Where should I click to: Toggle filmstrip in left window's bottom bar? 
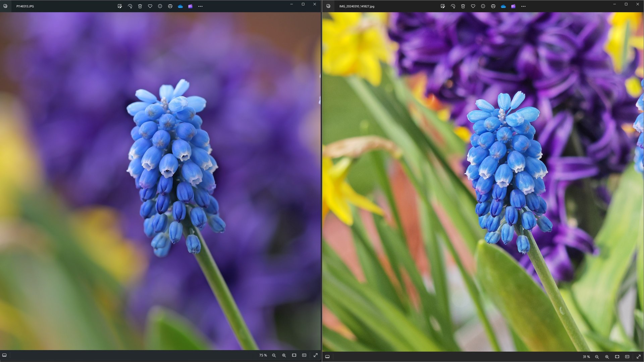4,355
